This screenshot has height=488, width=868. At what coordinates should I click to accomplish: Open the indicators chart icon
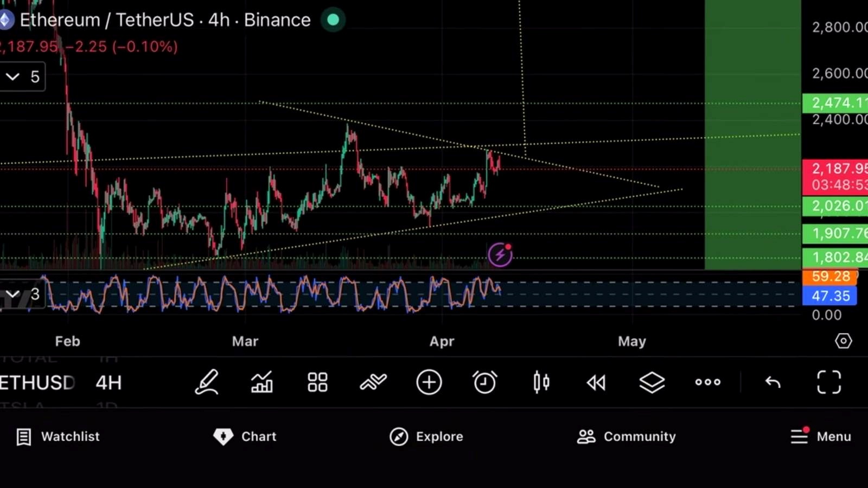(x=262, y=382)
